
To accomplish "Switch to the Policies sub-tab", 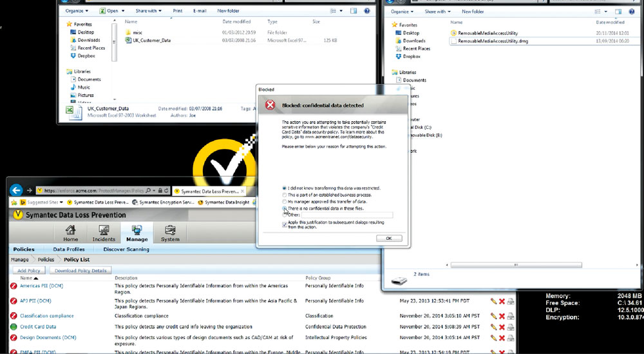I will click(x=24, y=249).
